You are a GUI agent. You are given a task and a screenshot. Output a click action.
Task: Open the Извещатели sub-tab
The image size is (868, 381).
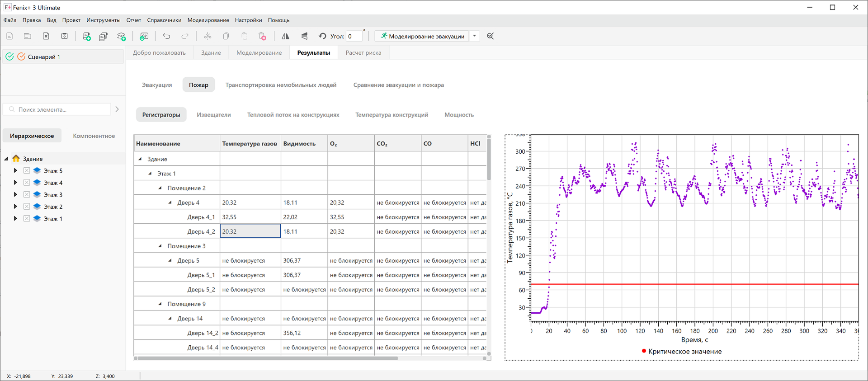pos(214,115)
